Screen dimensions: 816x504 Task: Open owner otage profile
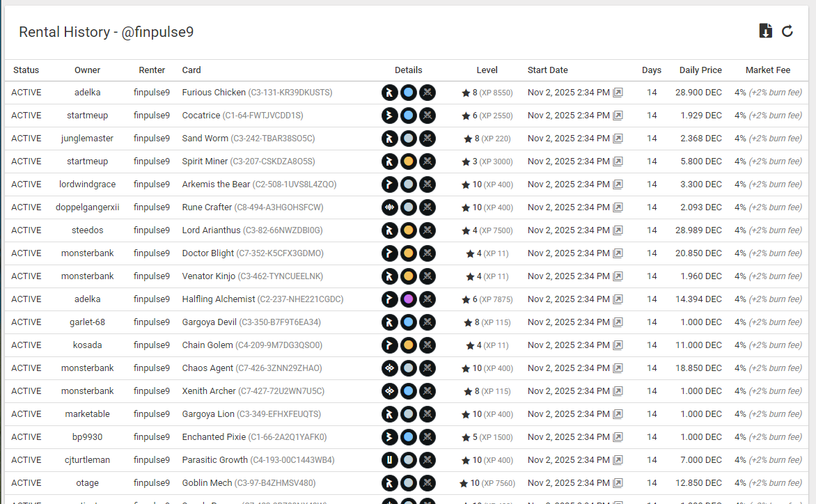[88, 482]
